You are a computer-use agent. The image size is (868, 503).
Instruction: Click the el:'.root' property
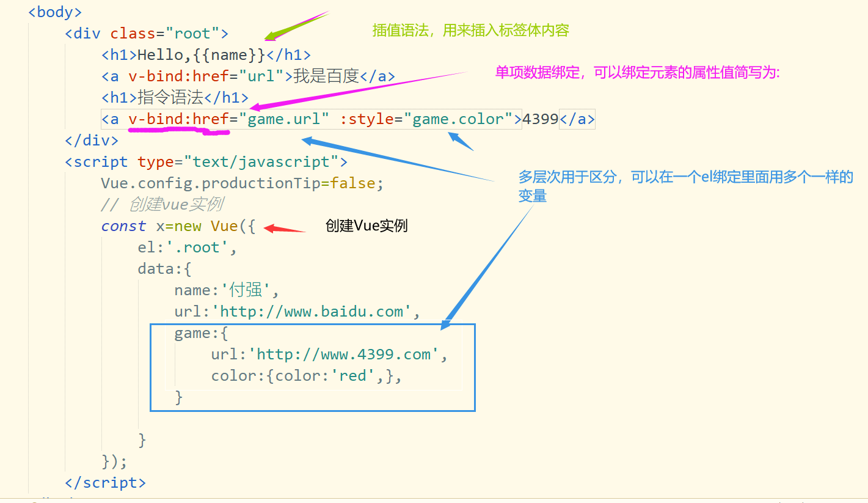[188, 247]
